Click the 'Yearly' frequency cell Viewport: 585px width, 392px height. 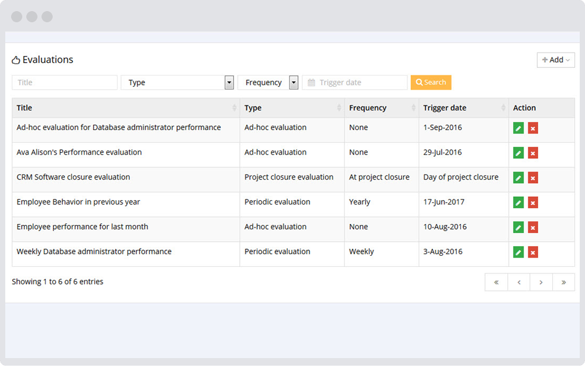click(x=360, y=202)
